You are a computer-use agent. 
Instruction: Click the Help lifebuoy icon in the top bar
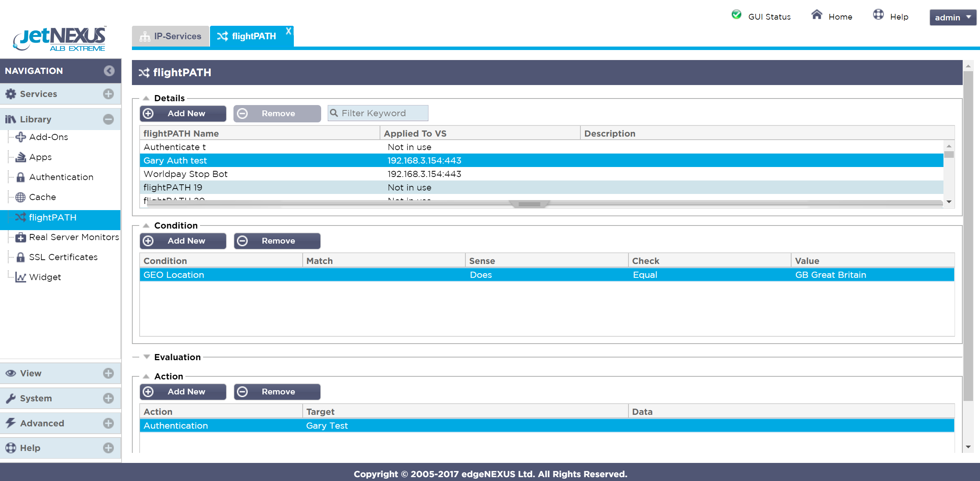878,15
